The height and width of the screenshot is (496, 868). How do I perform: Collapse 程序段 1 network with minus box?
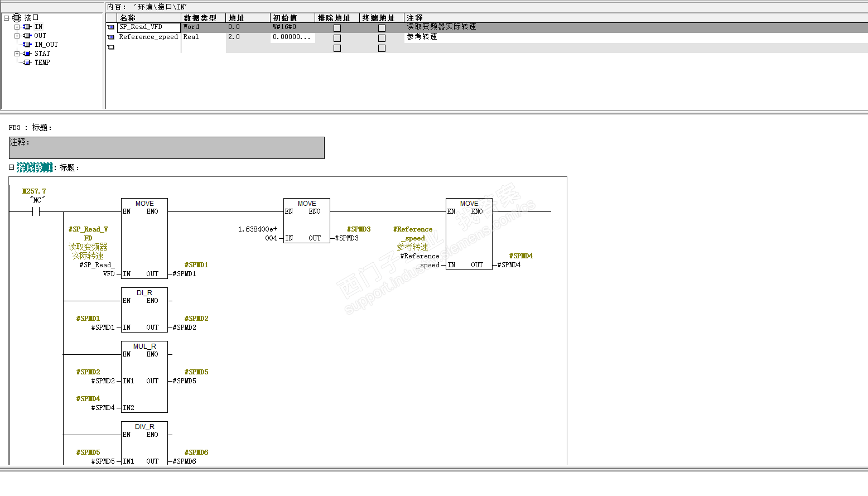tap(11, 167)
